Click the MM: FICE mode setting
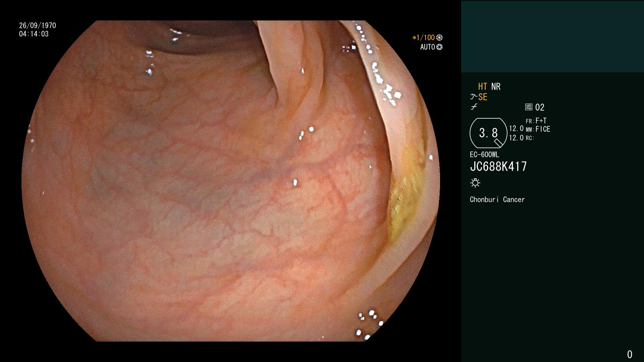The image size is (644, 362). click(538, 129)
